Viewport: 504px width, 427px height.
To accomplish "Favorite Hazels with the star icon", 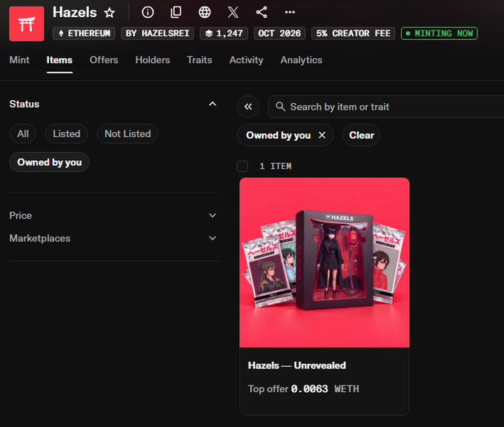I will pyautogui.click(x=110, y=13).
